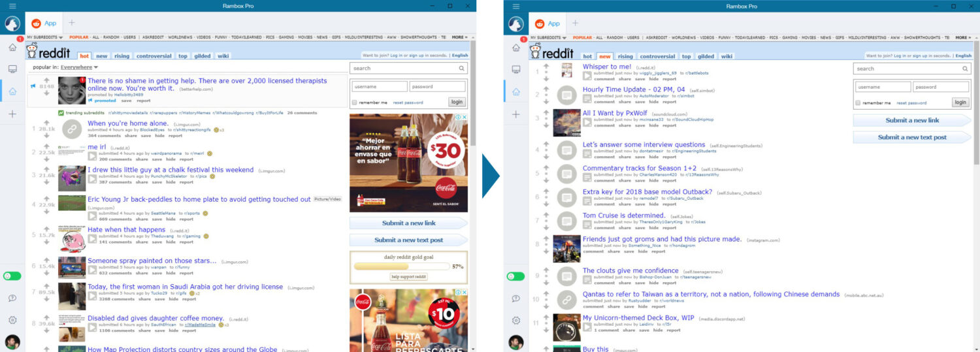
Task: Open 'popular in: Everywhere' dropdown
Action: coord(80,67)
